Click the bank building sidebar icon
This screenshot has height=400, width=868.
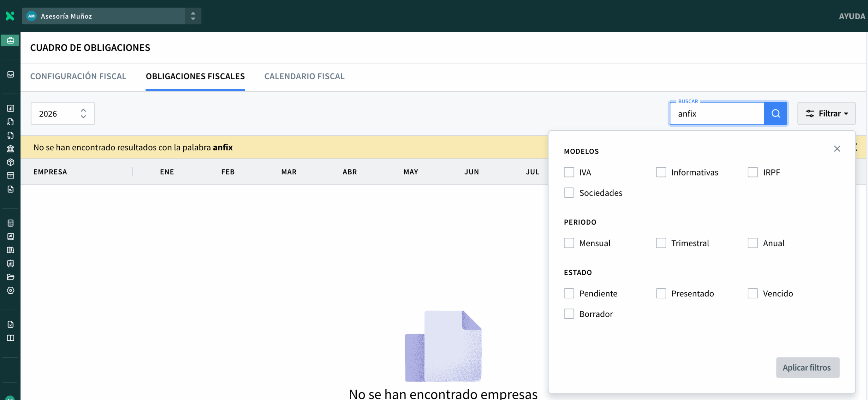(x=11, y=148)
